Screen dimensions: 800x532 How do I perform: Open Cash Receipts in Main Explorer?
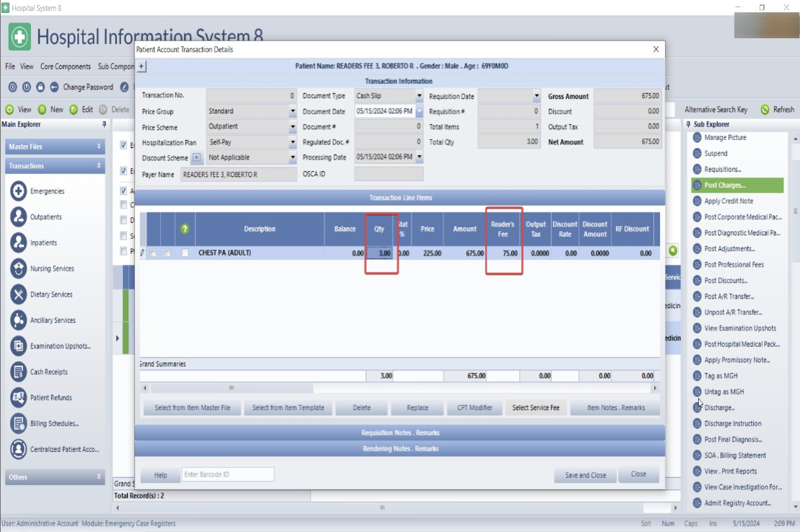[19, 372]
